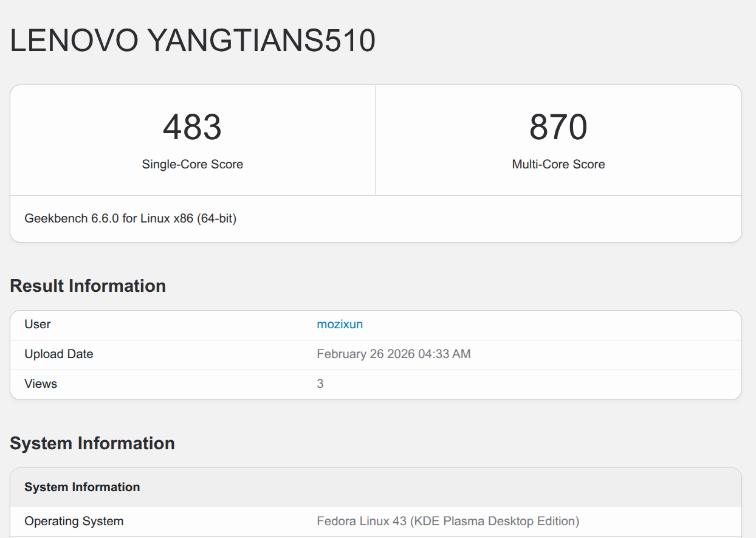Click the single-core score value 483
Image resolution: width=756 pixels, height=538 pixels.
click(x=192, y=127)
